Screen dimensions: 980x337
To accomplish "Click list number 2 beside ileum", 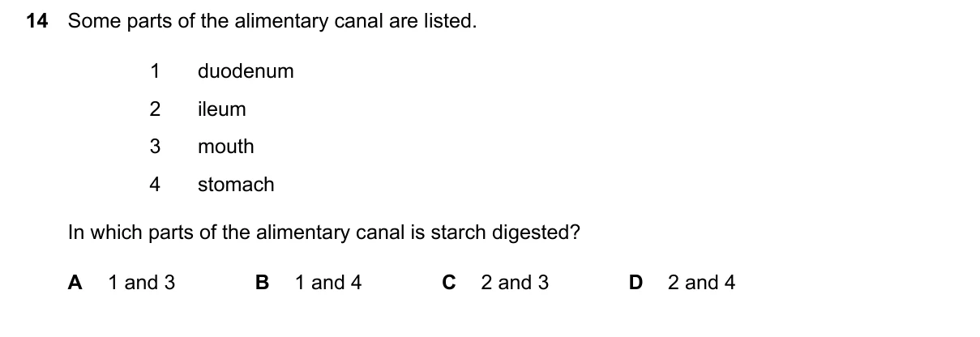I will click(155, 109).
